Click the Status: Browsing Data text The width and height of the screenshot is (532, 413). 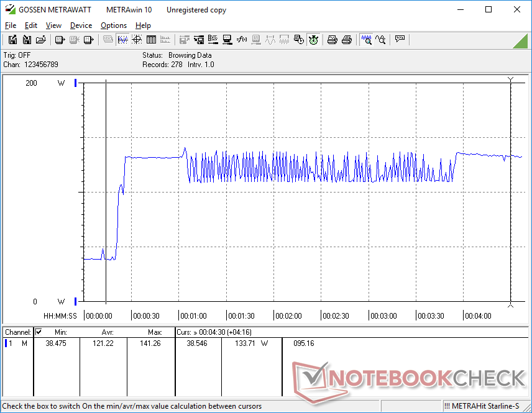click(x=177, y=55)
